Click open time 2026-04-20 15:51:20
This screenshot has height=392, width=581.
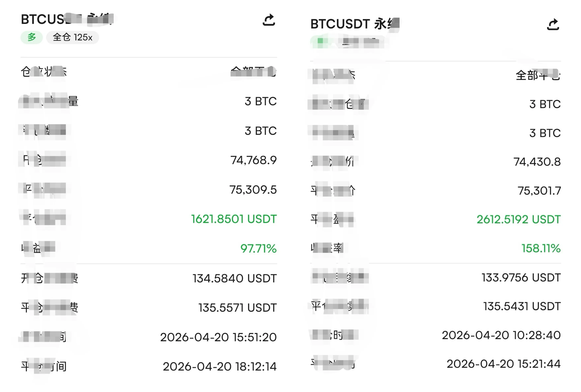click(218, 337)
